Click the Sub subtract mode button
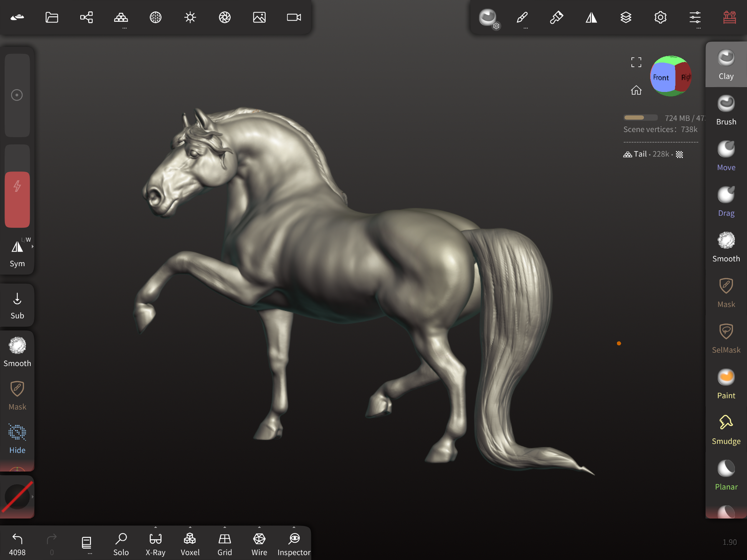This screenshot has width=747, height=560. 17,305
